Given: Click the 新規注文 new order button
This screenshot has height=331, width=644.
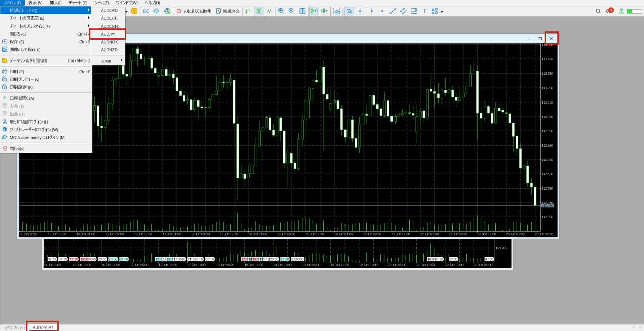Looking at the screenshot, I should coord(228,11).
